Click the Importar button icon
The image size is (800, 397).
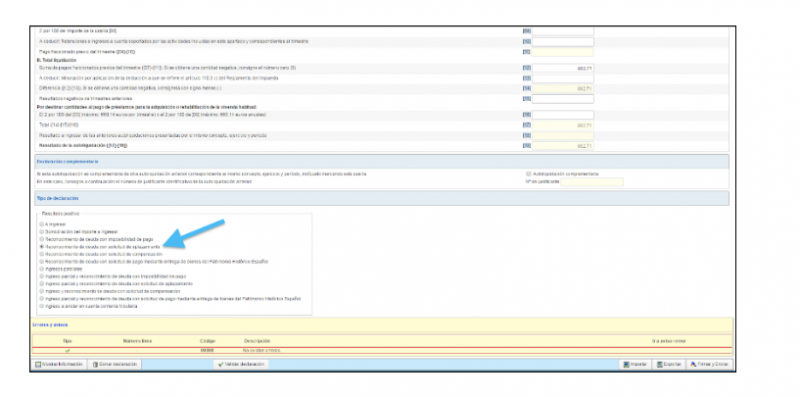(627, 364)
